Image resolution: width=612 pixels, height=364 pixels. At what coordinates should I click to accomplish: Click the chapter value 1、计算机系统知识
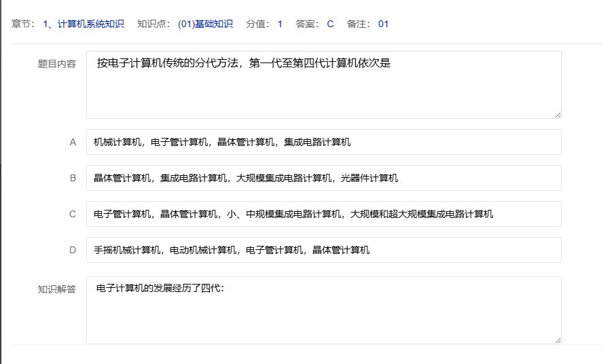[83, 24]
